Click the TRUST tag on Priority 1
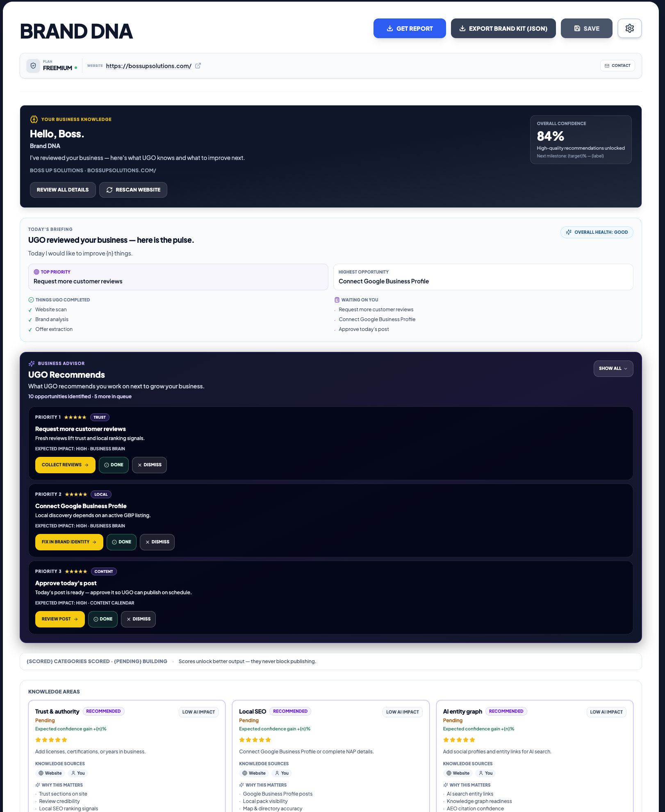 100,417
